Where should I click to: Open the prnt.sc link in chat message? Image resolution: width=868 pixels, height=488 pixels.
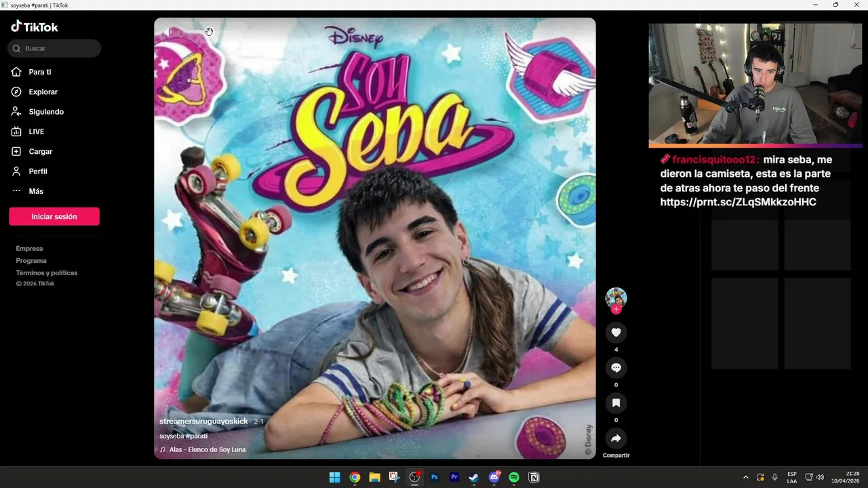point(738,202)
